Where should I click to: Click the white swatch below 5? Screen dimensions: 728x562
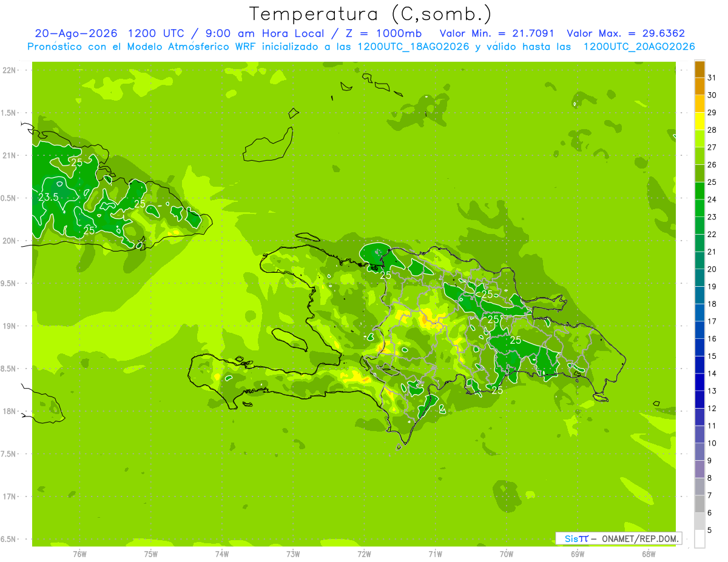click(699, 539)
